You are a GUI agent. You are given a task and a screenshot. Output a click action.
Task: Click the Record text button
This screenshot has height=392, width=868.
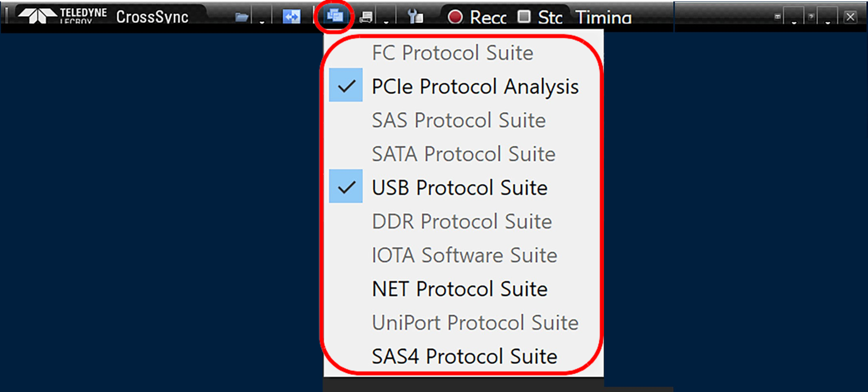pyautogui.click(x=488, y=18)
